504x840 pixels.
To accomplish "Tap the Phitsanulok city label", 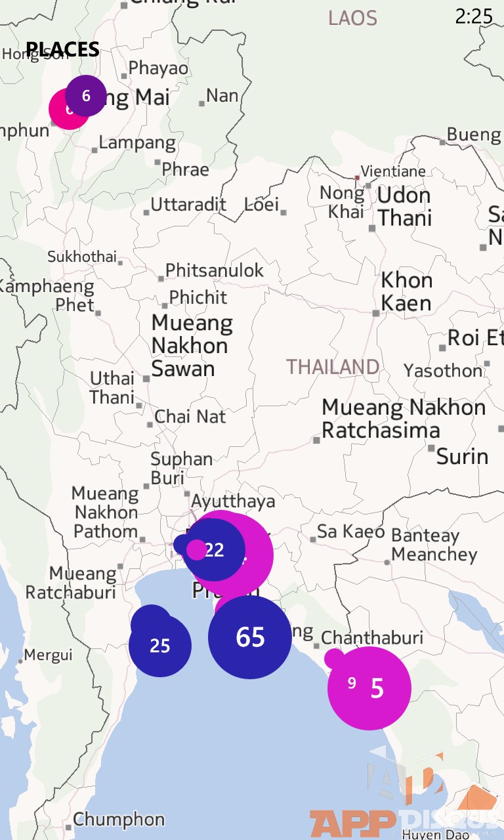I will tap(214, 270).
